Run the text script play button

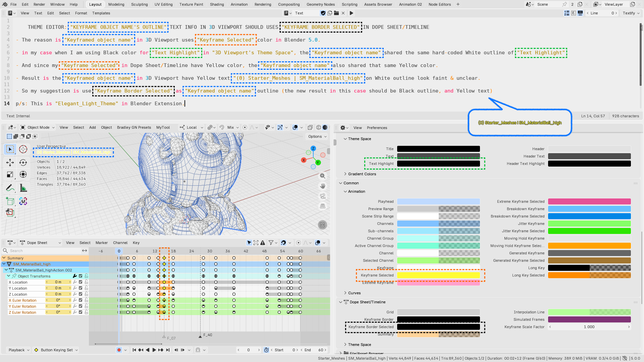click(x=351, y=13)
